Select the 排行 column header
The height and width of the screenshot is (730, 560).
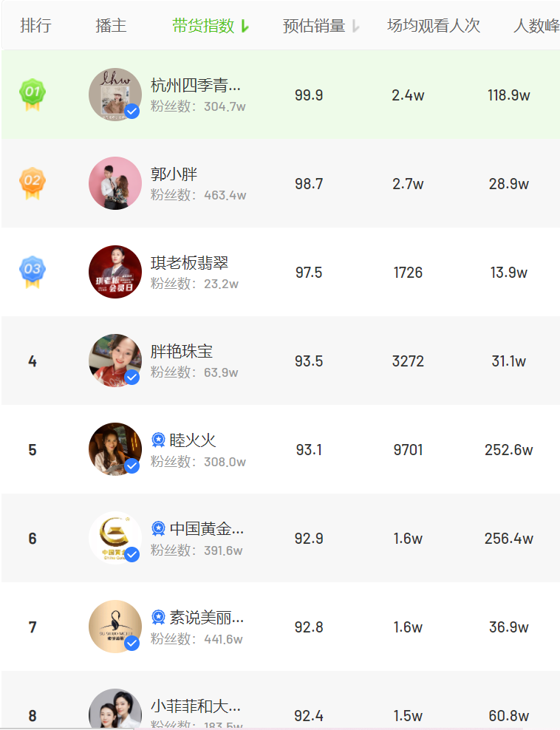point(36,26)
